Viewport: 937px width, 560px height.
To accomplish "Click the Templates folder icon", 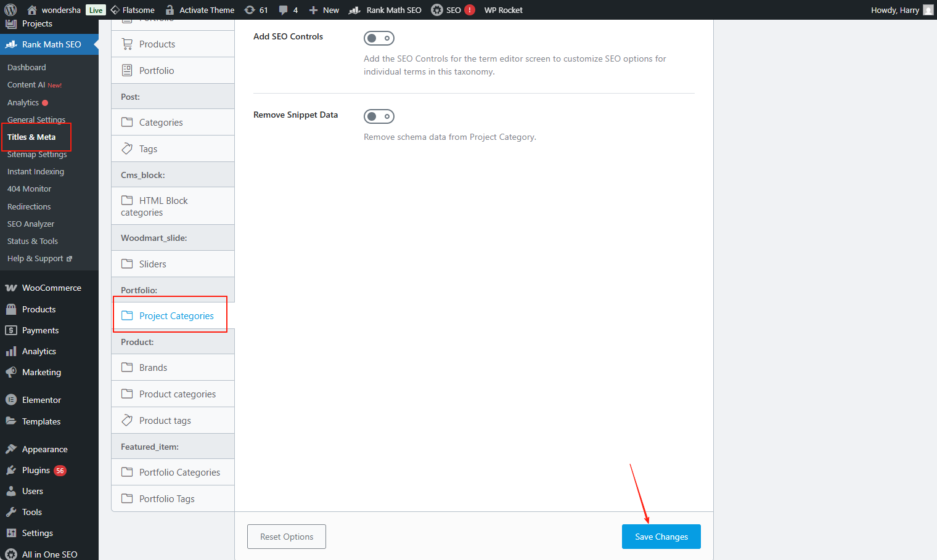I will [11, 421].
